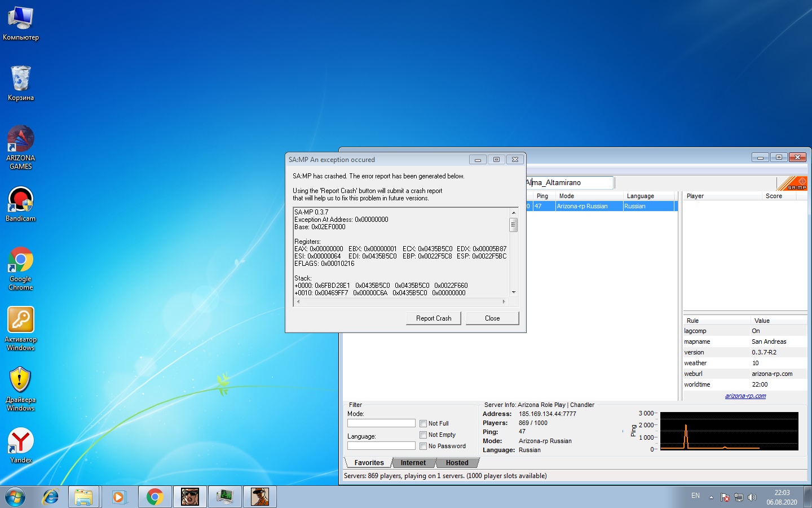Click the last SA-MP character taskbar icon
This screenshot has height=508, width=812.
tap(259, 497)
